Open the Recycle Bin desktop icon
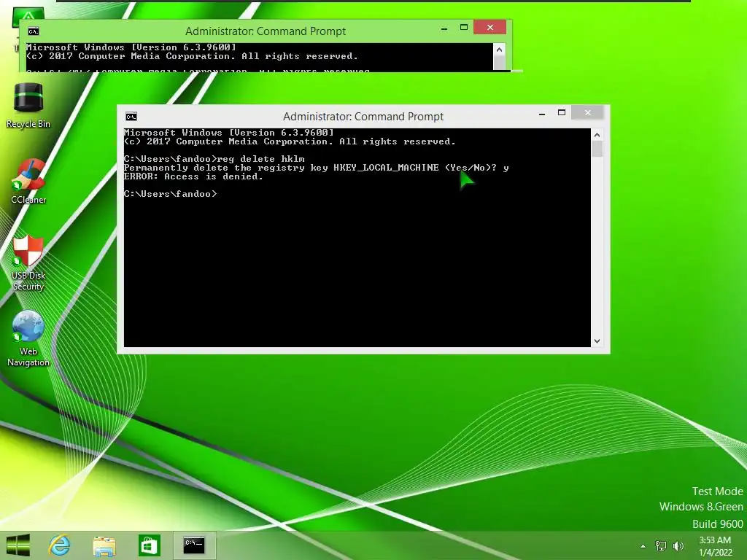The image size is (747, 560). coord(28,105)
